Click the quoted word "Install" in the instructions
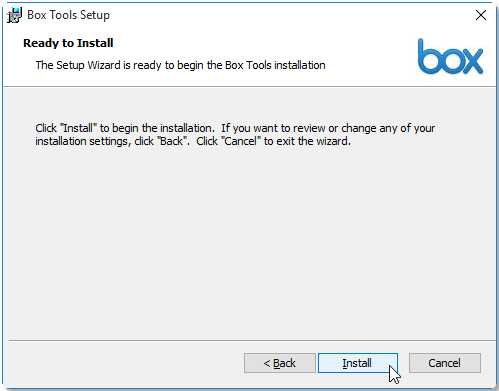Screen dimensions: 499x391 click(78, 128)
